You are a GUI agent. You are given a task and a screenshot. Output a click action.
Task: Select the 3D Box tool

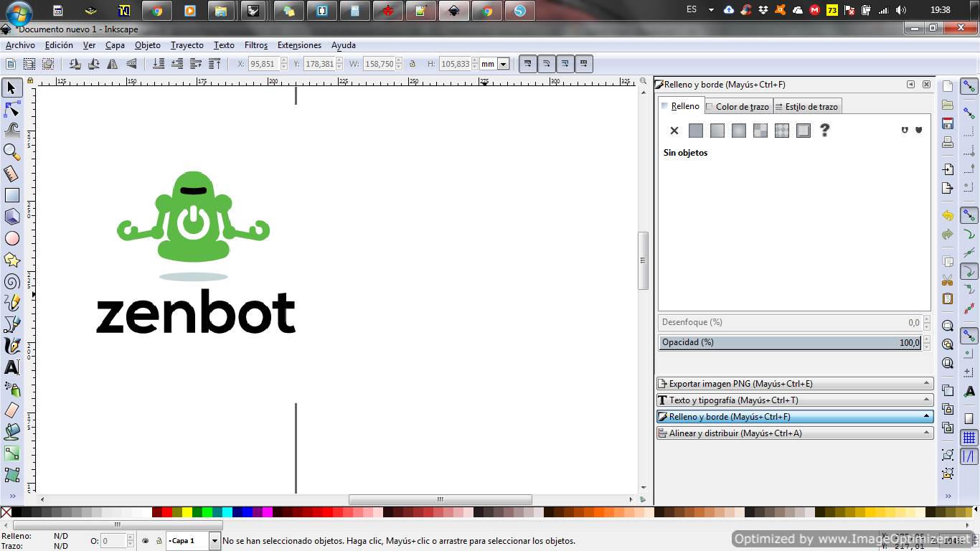point(11,217)
